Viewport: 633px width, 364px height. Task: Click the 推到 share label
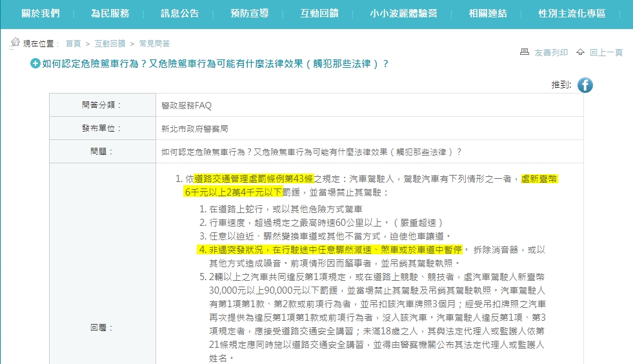pos(561,85)
